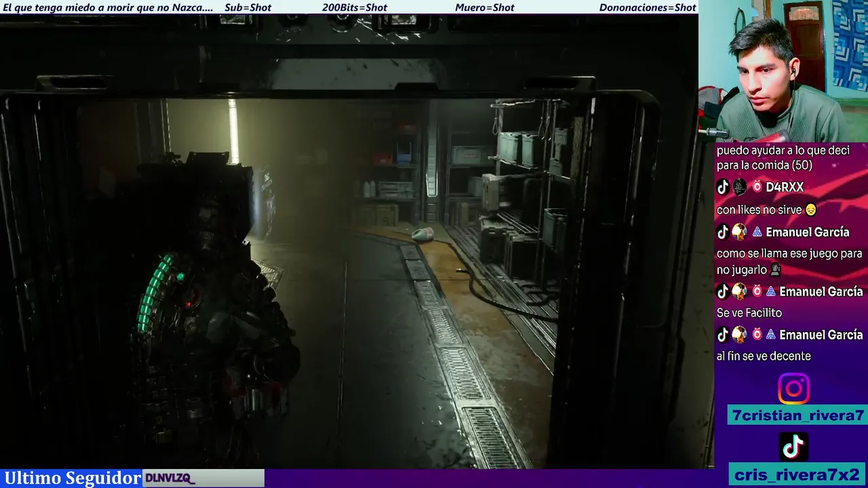The image size is (868, 488).
Task: Open Emanuel García's avatar above 'Se ve Facilito'
Action: click(739, 291)
